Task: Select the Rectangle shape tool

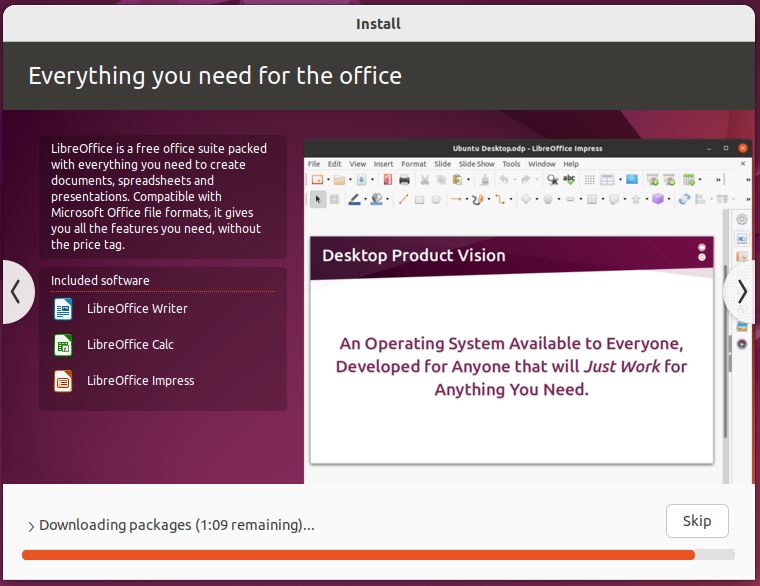Action: (x=420, y=200)
